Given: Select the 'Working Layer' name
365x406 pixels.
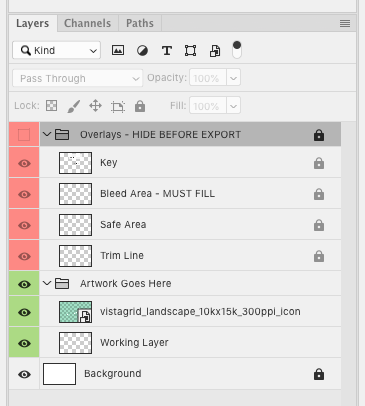Looking at the screenshot, I should pos(134,343).
